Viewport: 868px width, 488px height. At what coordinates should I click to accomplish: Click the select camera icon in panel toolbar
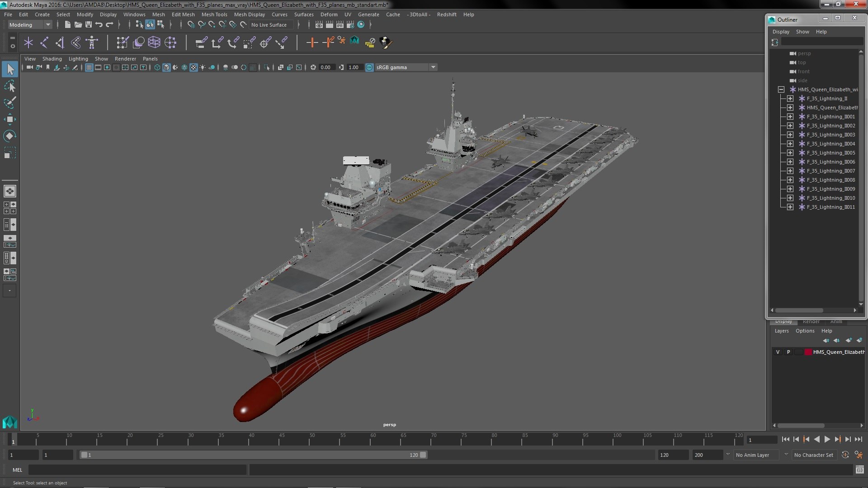[x=29, y=67]
